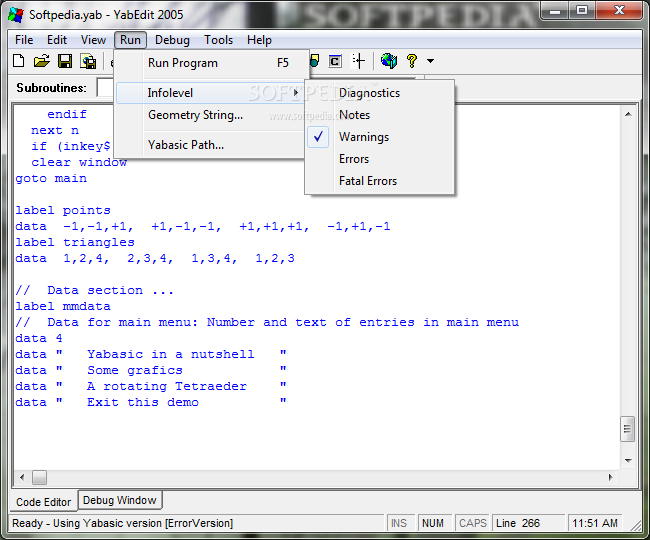Choose Geometry String... menu entry
The image size is (650, 540).
(212, 115)
